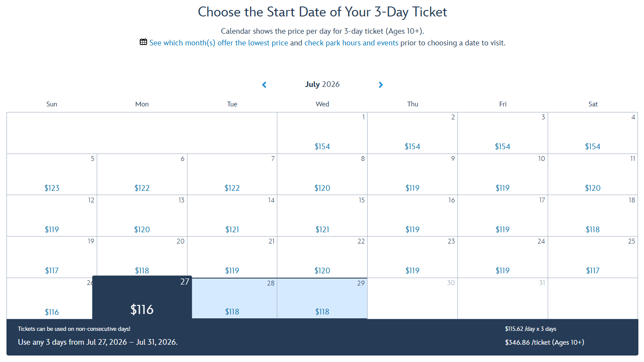
Task: Select July 11 on the calendar
Action: (x=593, y=174)
